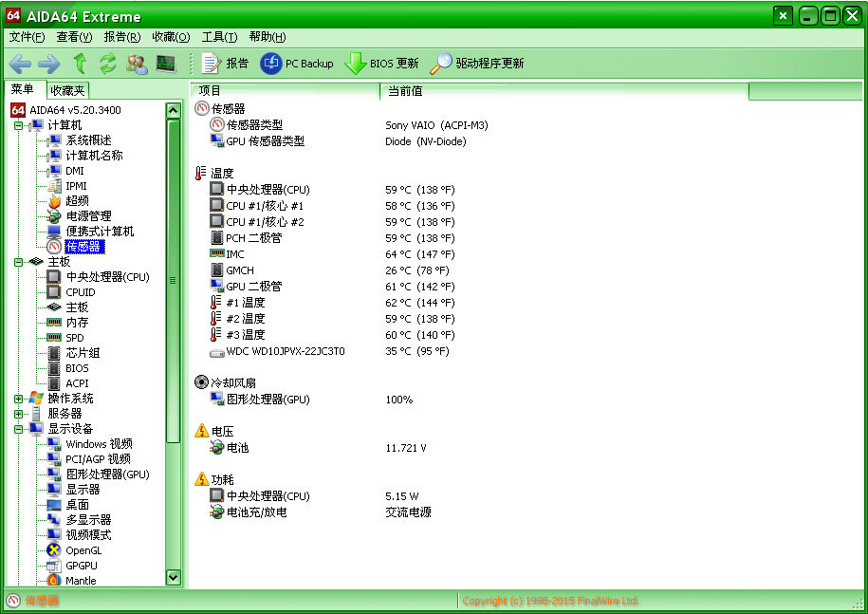868x614 pixels.
Task: Select PCI/AGP 视频 in the tree
Action: (x=98, y=459)
